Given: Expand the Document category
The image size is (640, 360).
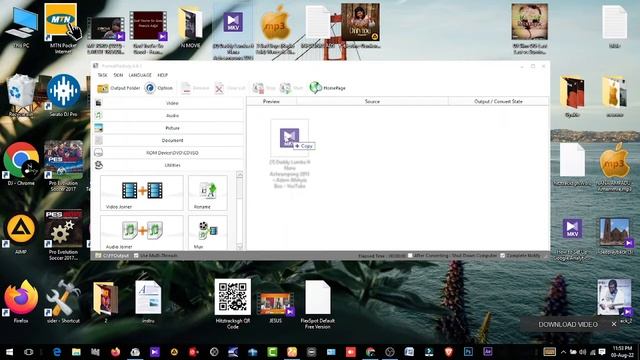Looking at the screenshot, I should (x=168, y=140).
